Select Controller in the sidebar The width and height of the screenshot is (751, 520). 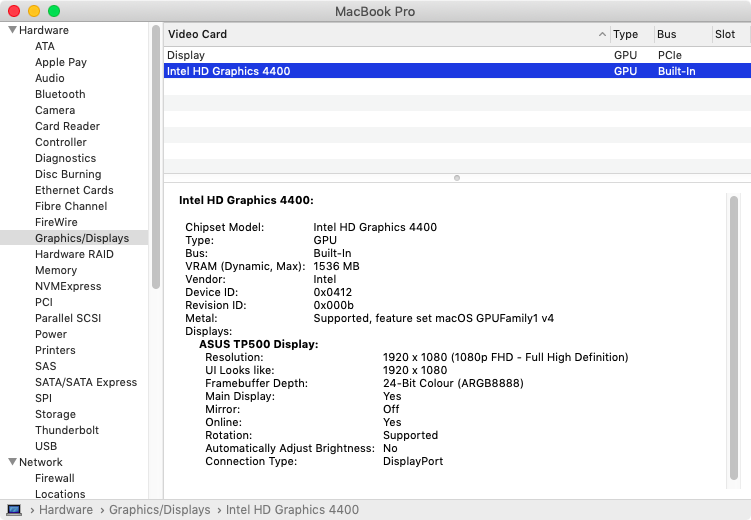[x=60, y=142]
